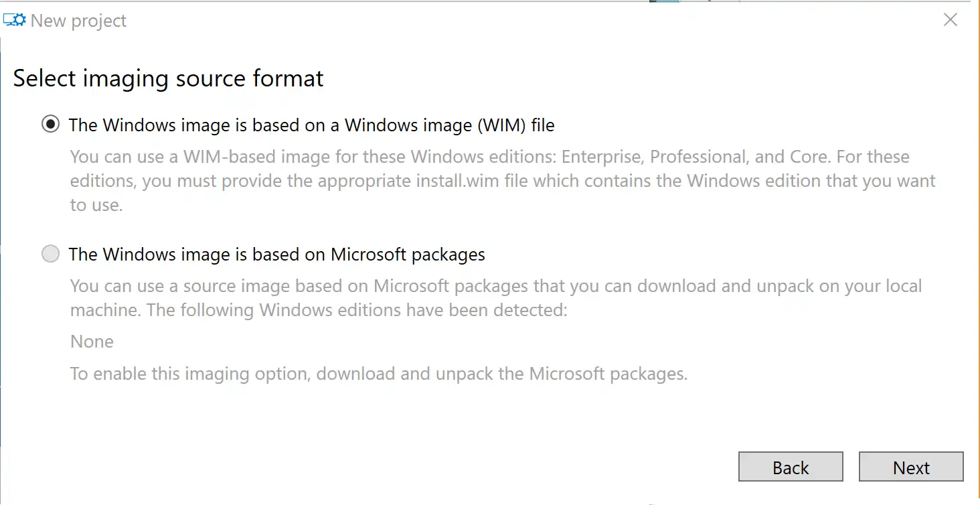Click the WIM-based image description paragraph

point(503,181)
